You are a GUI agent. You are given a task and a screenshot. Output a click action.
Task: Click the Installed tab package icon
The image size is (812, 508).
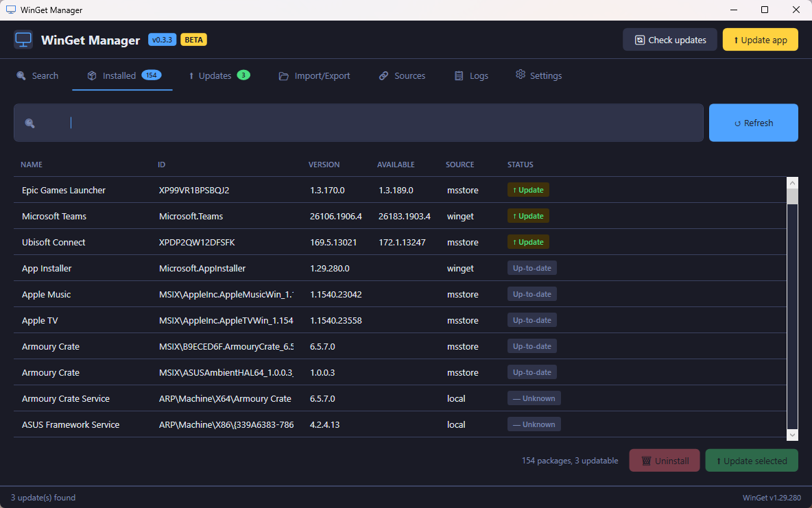coord(92,75)
